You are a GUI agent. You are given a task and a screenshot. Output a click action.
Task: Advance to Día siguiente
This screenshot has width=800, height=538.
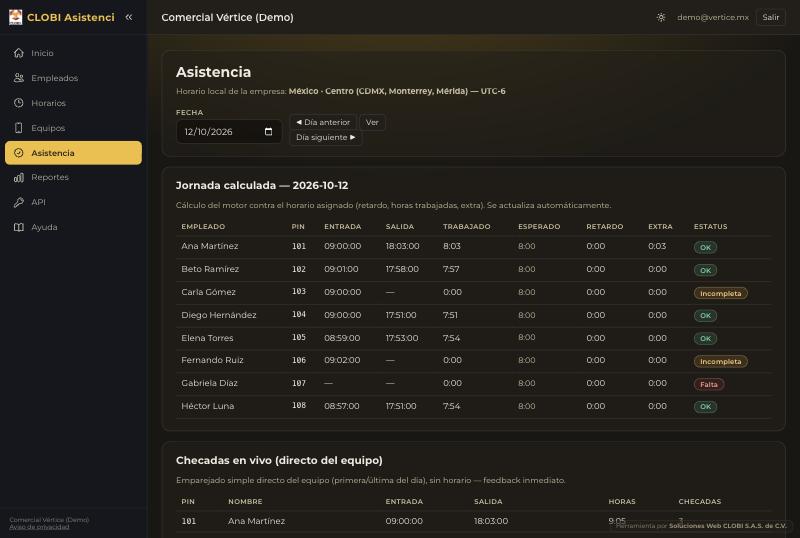pos(326,138)
